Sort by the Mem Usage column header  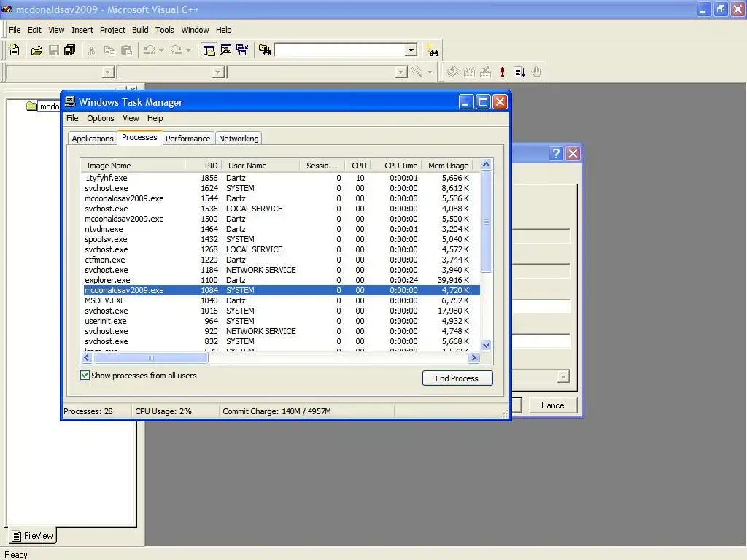click(449, 166)
